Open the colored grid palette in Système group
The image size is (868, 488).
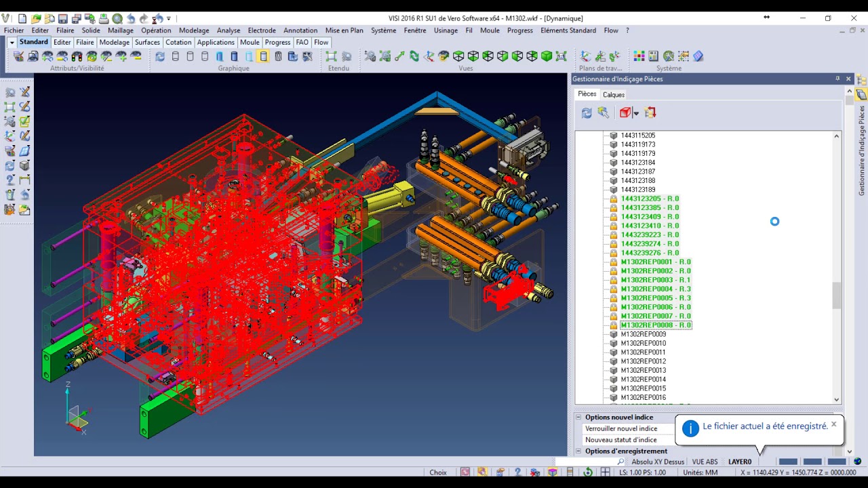(639, 56)
